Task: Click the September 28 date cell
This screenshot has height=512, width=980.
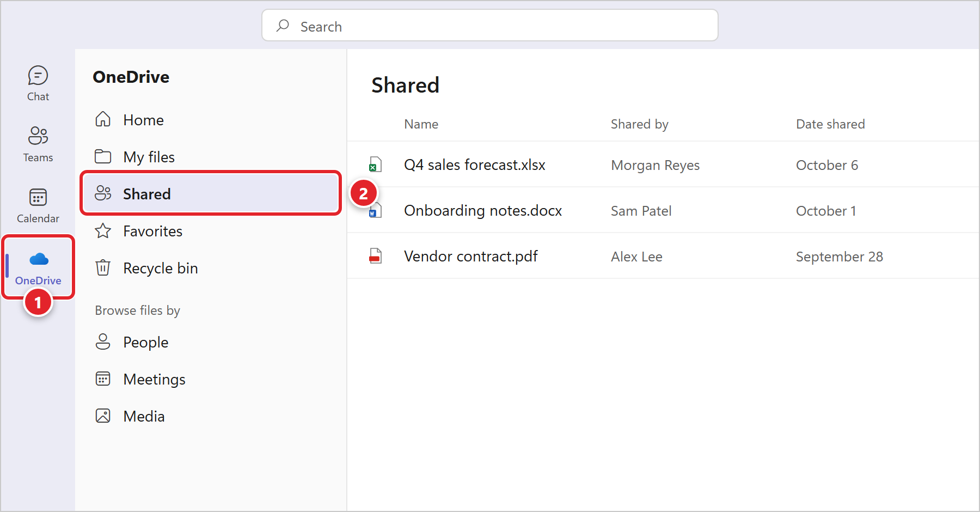Action: (840, 257)
